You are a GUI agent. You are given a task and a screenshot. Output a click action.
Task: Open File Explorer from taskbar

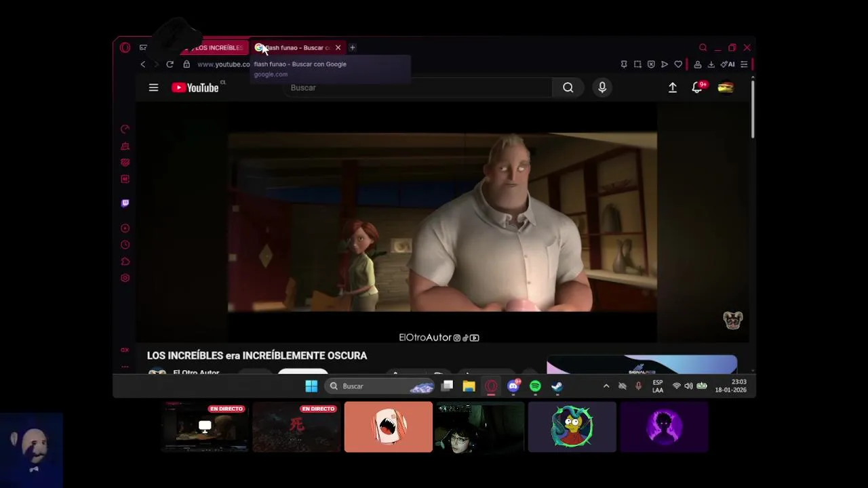pyautogui.click(x=469, y=386)
